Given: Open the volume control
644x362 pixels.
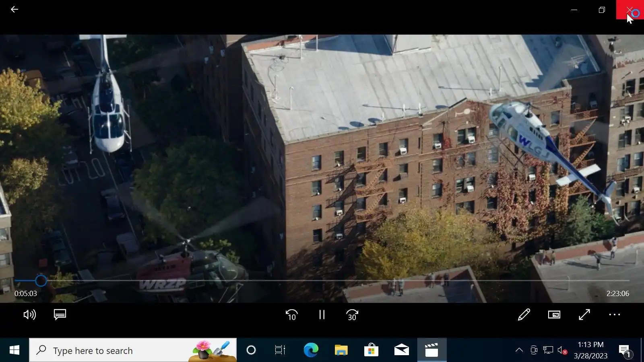Looking at the screenshot, I should 30,315.
